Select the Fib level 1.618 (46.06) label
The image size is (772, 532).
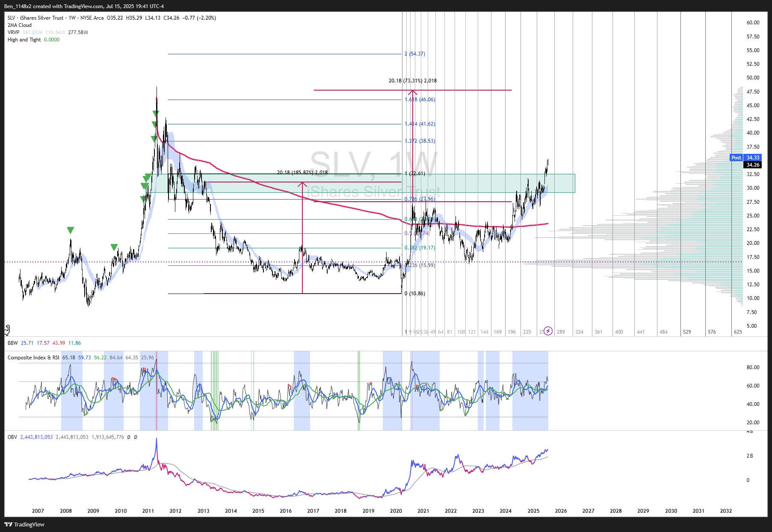click(x=420, y=100)
